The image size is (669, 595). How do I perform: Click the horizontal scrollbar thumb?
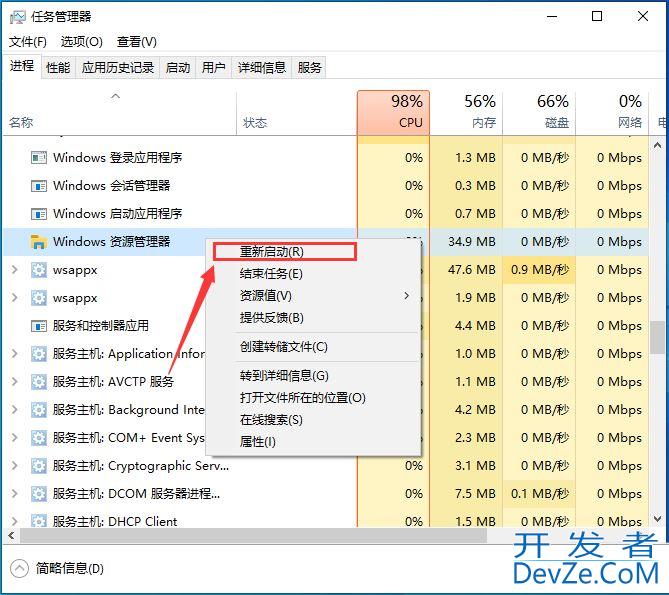click(x=253, y=536)
